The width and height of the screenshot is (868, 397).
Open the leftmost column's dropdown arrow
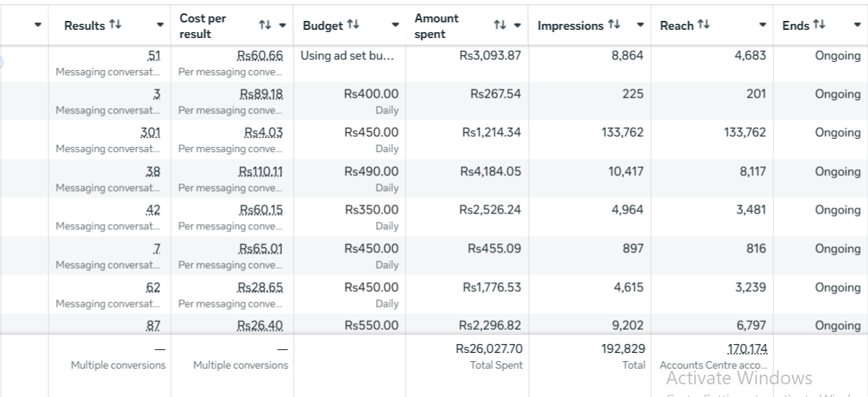38,25
